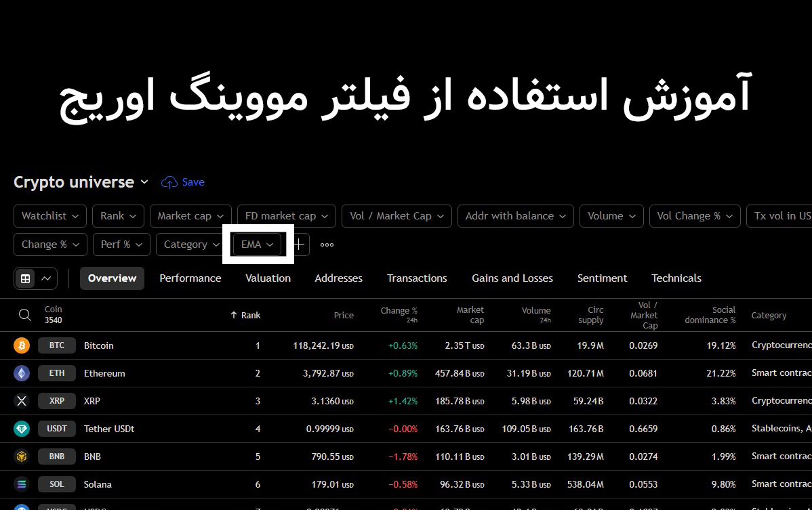
Task: Click the cloud upload Save icon
Action: [x=169, y=182]
